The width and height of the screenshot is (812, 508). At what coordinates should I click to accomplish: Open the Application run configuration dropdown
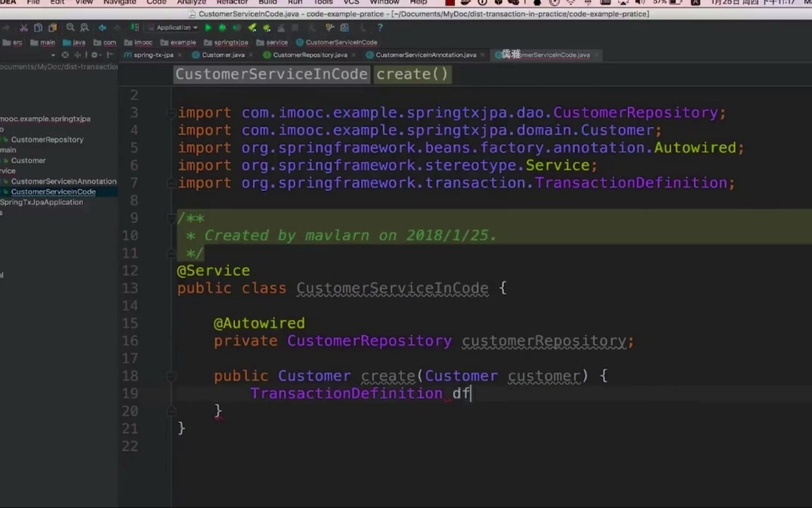[174, 28]
